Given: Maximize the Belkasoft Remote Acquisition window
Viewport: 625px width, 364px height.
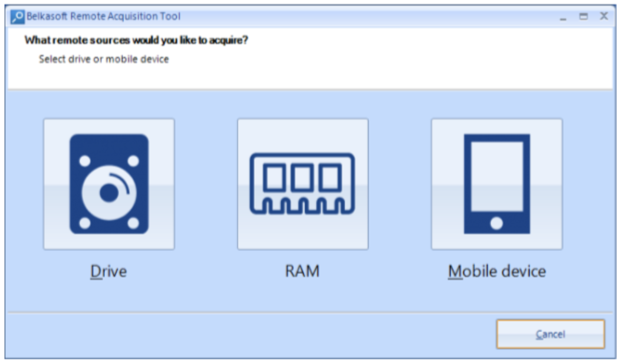Looking at the screenshot, I should [x=583, y=16].
